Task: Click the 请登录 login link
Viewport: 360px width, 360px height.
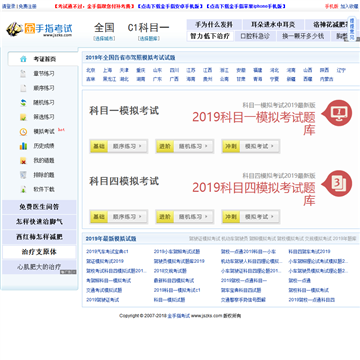Action: point(8,6)
